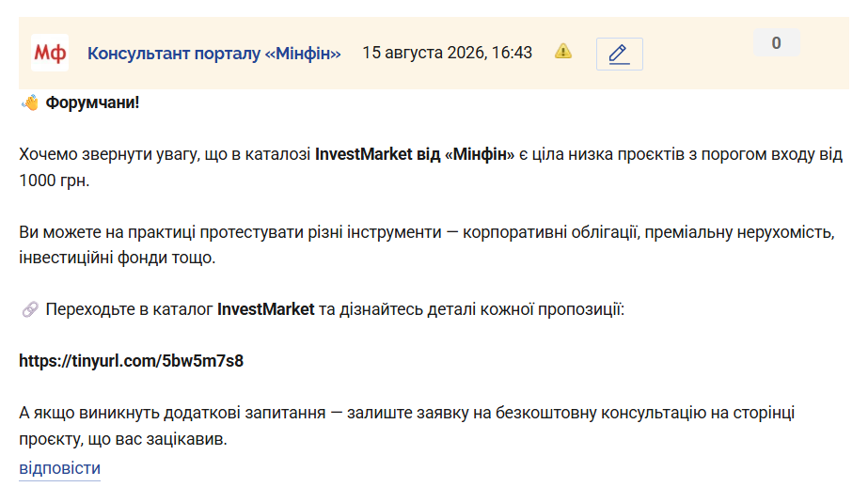868x487 pixels.
Task: Reply using the відповісти link
Action: (60, 468)
